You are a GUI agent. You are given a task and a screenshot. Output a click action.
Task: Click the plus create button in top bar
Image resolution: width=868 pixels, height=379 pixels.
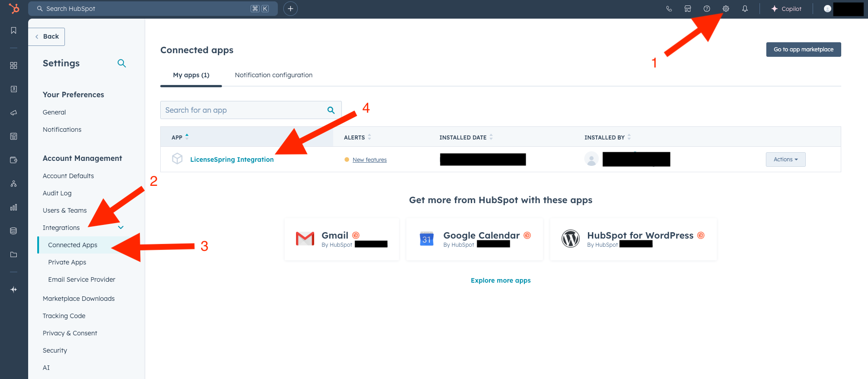290,9
